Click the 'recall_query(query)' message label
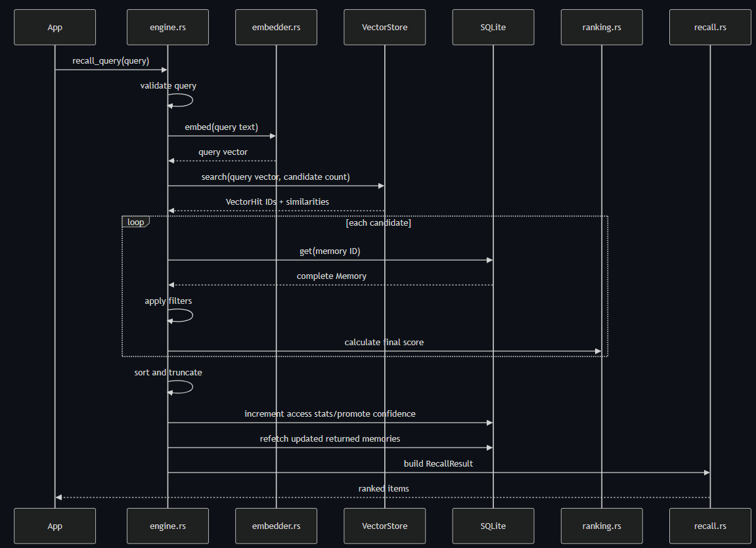Viewport: 756px width, 548px height. pos(111,60)
